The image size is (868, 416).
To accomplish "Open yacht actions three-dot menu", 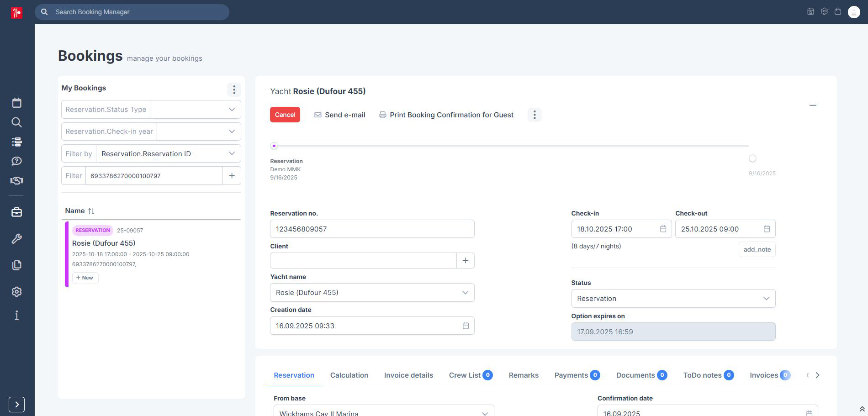I will click(x=535, y=115).
